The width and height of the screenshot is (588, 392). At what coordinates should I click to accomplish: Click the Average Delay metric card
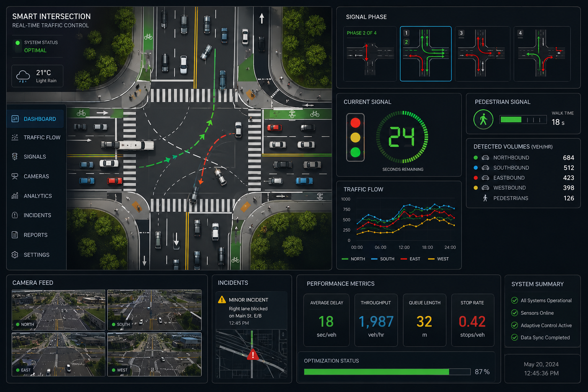(327, 320)
